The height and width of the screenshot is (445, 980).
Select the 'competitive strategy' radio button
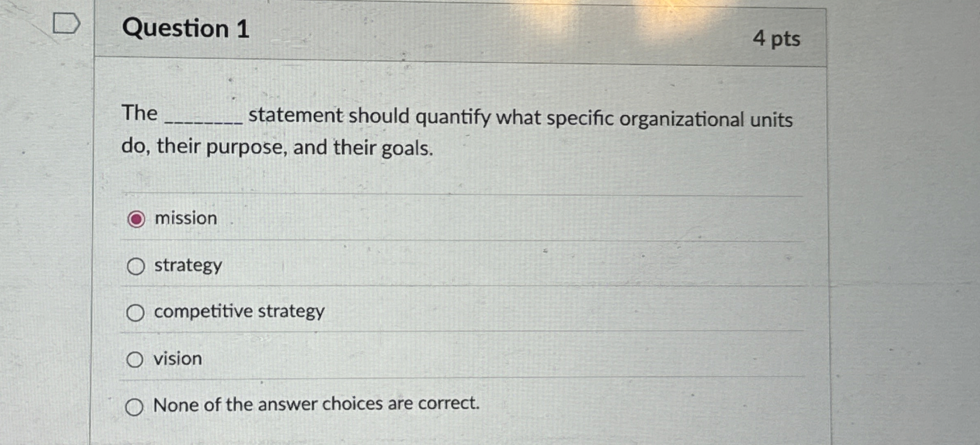coord(137,313)
